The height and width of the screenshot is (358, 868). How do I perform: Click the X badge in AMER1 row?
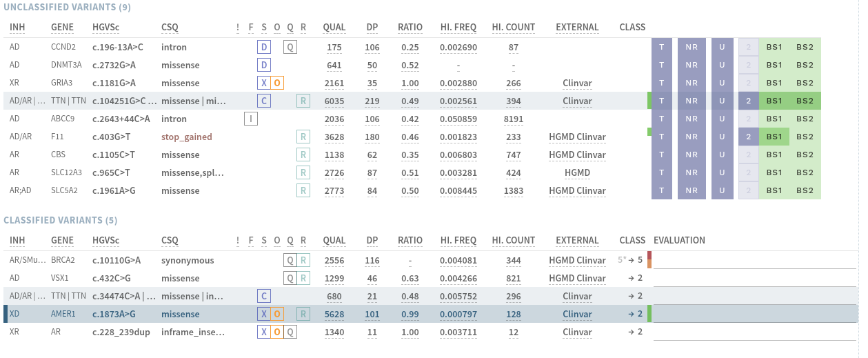pyautogui.click(x=263, y=314)
